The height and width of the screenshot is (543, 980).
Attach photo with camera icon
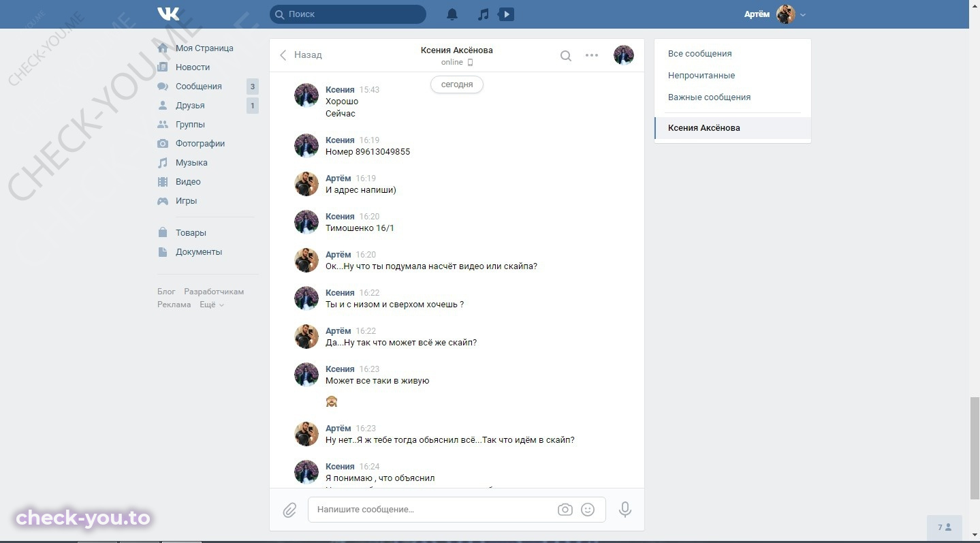[x=565, y=510]
